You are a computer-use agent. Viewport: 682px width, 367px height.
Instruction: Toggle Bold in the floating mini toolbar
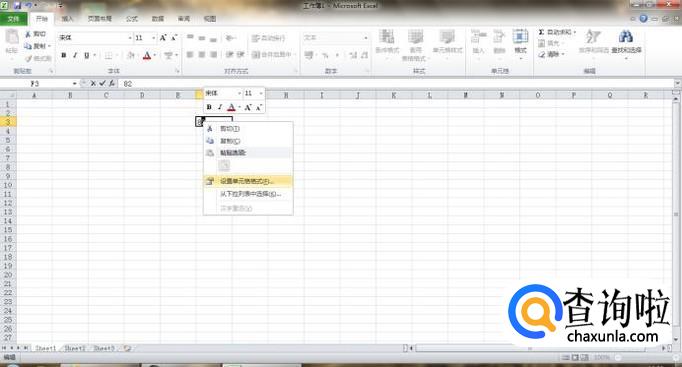(x=209, y=107)
